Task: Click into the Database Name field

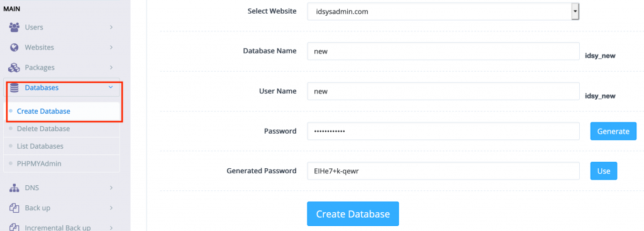Action: click(443, 51)
